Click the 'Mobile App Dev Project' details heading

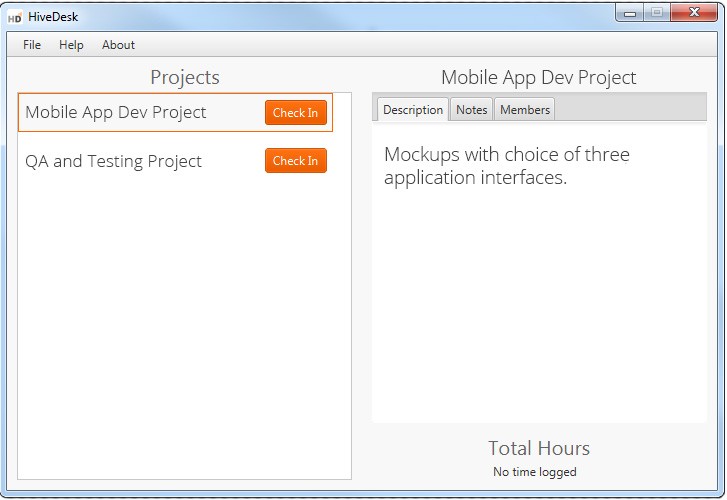point(538,77)
